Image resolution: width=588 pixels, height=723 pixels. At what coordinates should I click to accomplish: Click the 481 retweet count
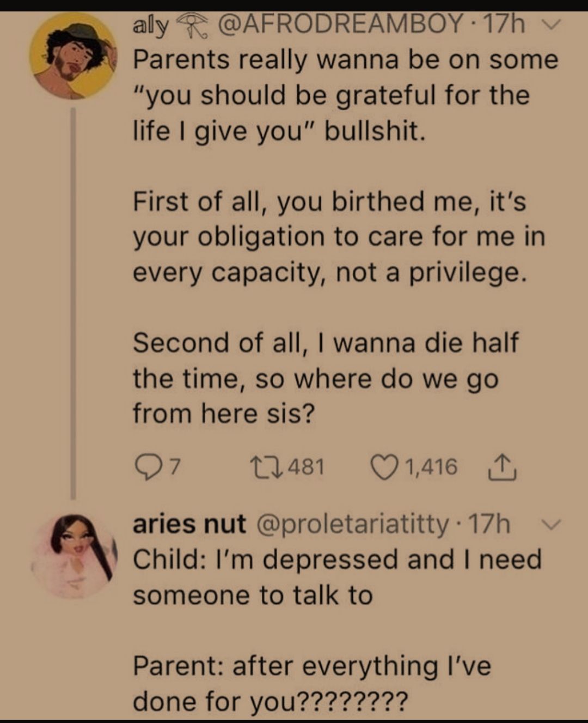[306, 468]
